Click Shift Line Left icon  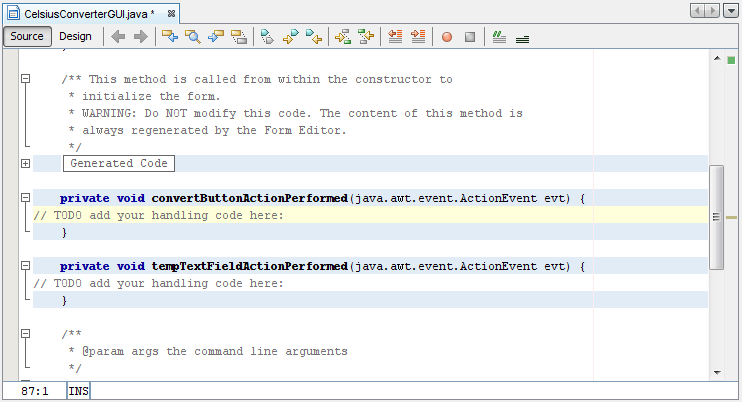point(395,37)
